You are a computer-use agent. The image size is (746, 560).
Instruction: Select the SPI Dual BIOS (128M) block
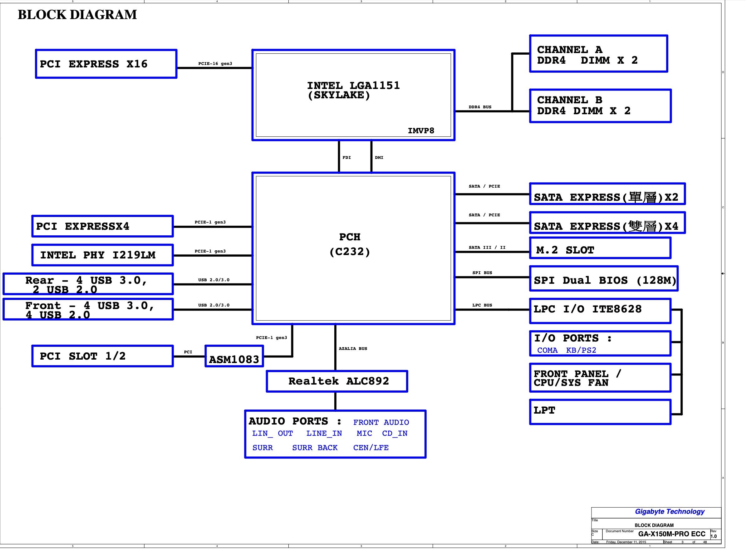coord(604,279)
